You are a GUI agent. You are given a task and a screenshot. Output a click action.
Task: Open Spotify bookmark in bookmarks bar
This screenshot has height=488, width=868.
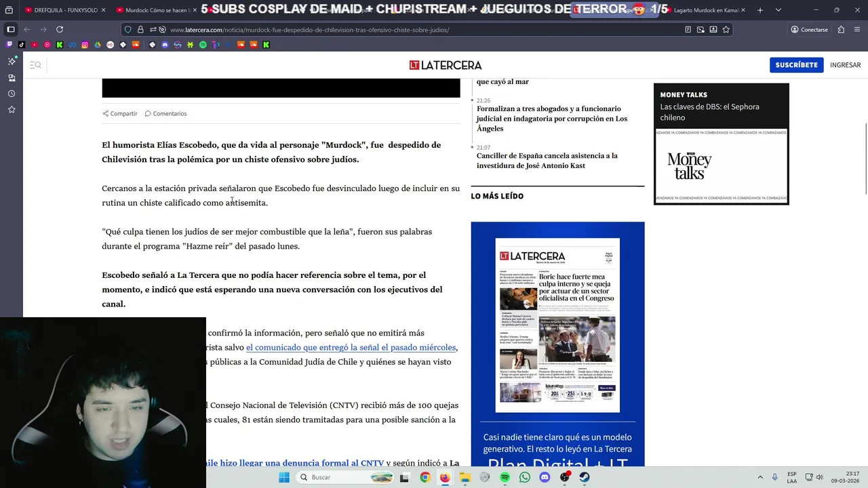(203, 45)
